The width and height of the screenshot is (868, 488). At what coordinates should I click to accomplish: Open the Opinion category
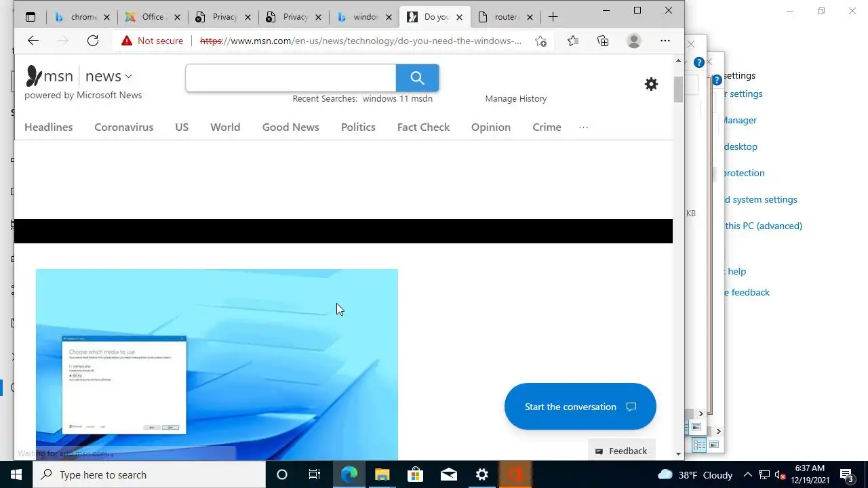click(x=491, y=127)
